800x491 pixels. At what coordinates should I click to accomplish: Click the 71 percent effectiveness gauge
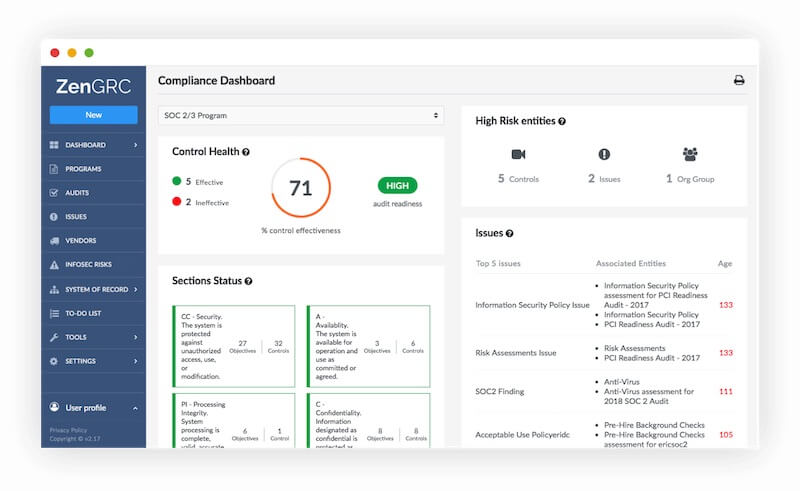point(301,187)
